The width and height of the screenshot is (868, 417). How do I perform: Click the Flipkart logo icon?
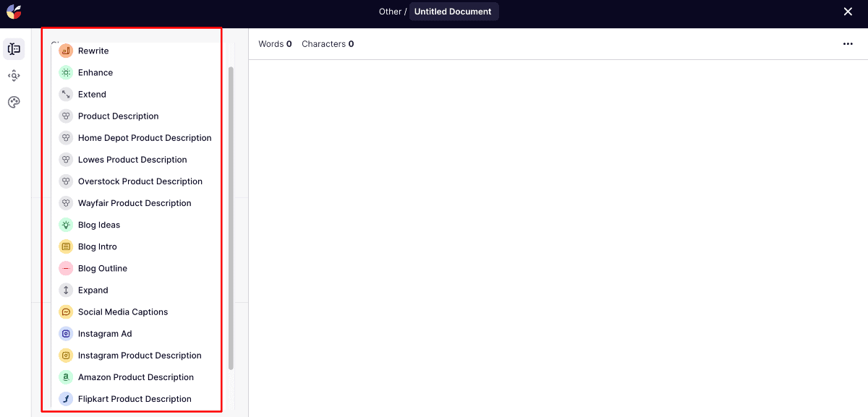pyautogui.click(x=66, y=399)
